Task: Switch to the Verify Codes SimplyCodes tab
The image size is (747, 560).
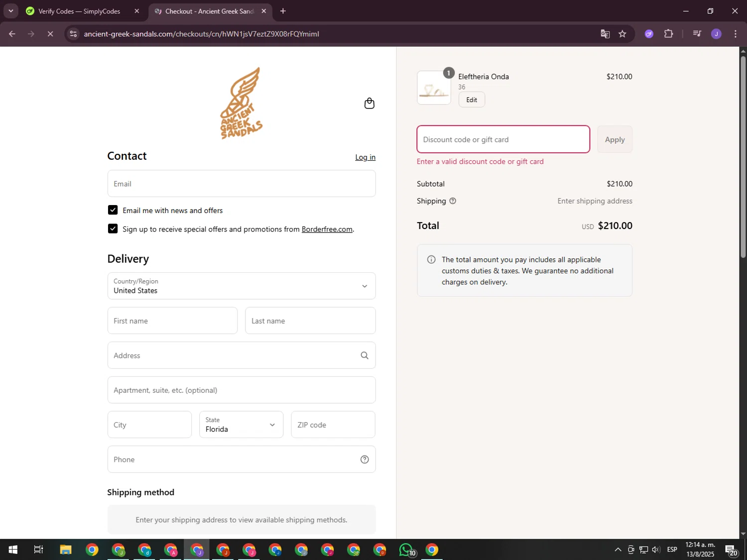Action: (x=80, y=11)
